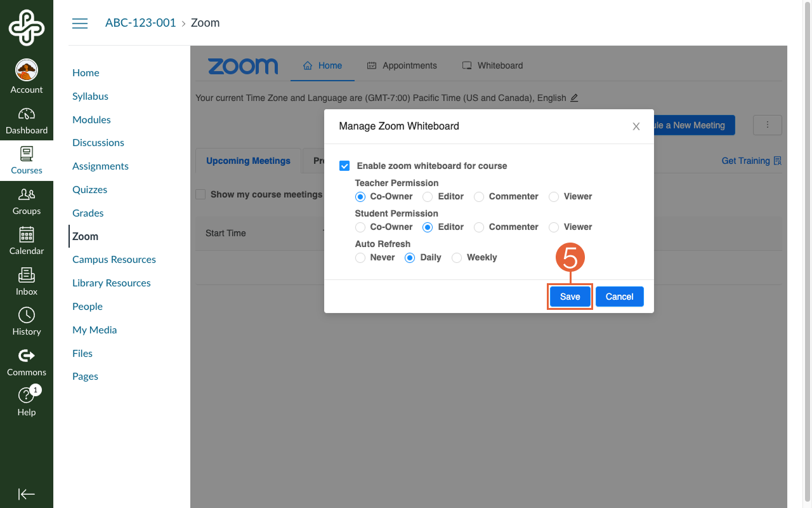Open Groups in global navigation
Screen dimensions: 812x508
click(x=27, y=201)
